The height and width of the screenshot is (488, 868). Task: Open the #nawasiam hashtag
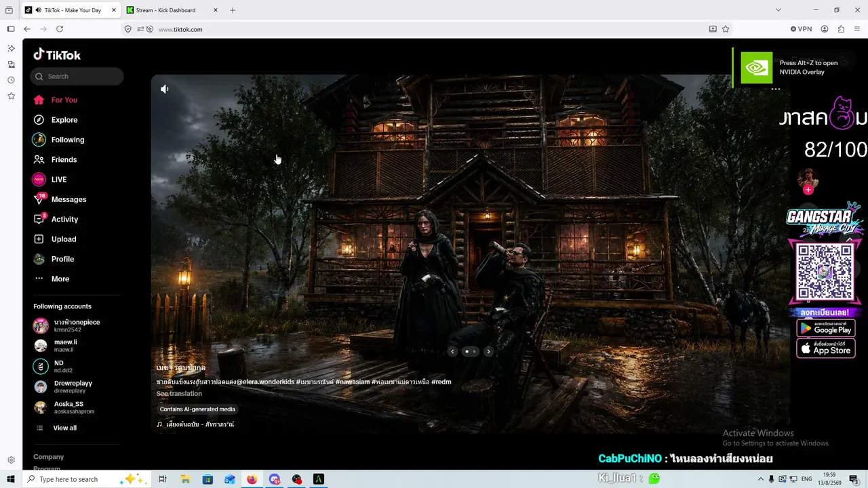(353, 382)
